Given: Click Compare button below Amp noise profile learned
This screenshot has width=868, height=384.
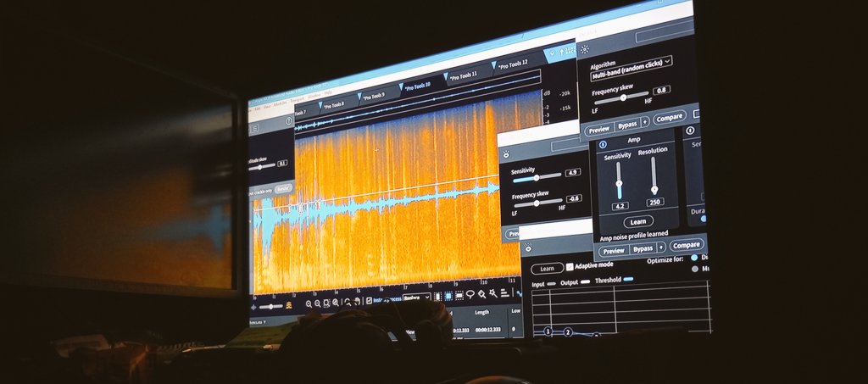Looking at the screenshot, I should pyautogui.click(x=687, y=245).
